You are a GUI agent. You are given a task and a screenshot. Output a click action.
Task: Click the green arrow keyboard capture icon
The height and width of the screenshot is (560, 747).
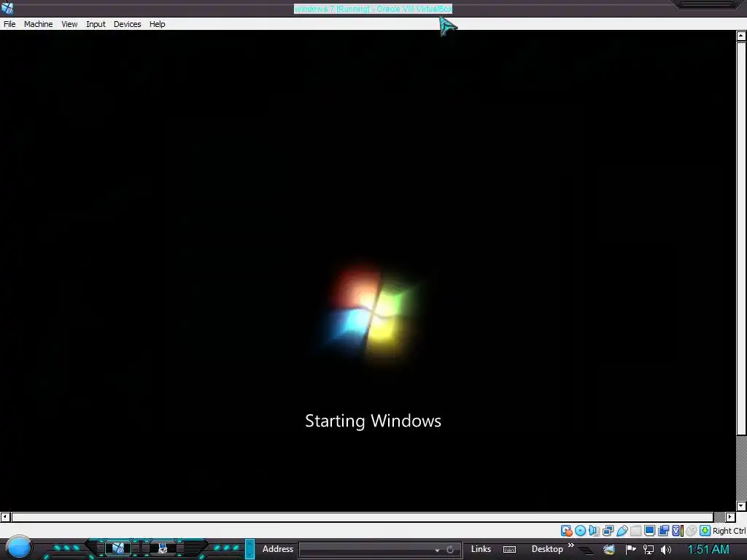(705, 531)
